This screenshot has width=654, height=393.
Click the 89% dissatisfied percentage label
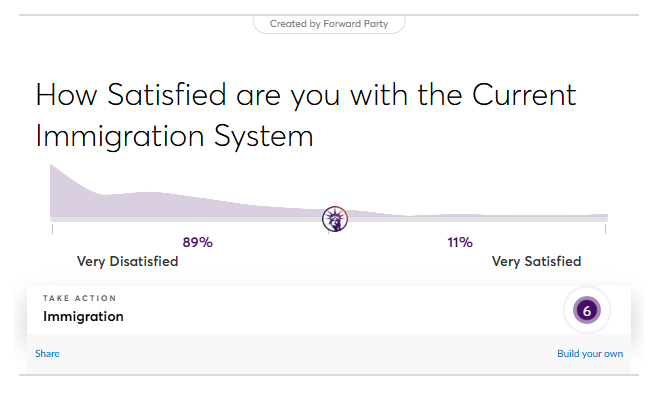[197, 242]
